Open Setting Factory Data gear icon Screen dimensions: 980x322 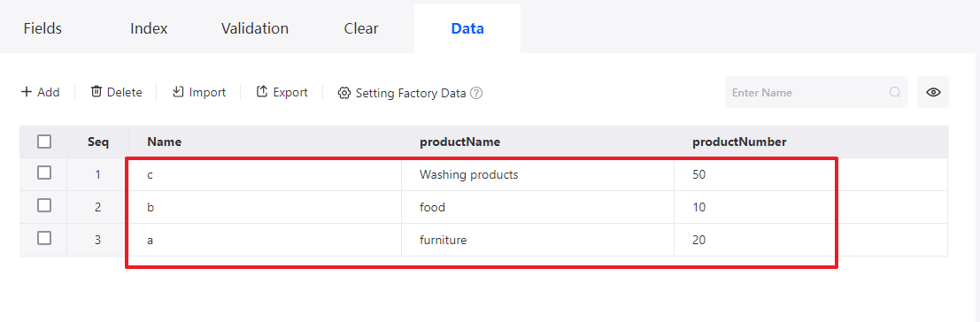coord(343,93)
